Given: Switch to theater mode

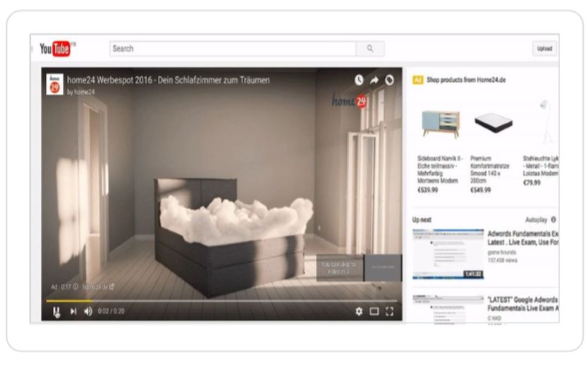Looking at the screenshot, I should pyautogui.click(x=374, y=311).
